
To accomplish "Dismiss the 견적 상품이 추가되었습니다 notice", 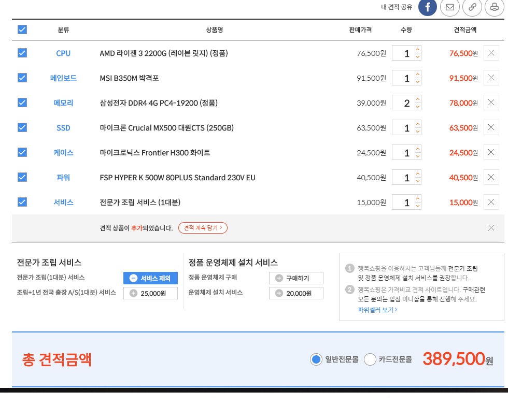I will pyautogui.click(x=491, y=228).
